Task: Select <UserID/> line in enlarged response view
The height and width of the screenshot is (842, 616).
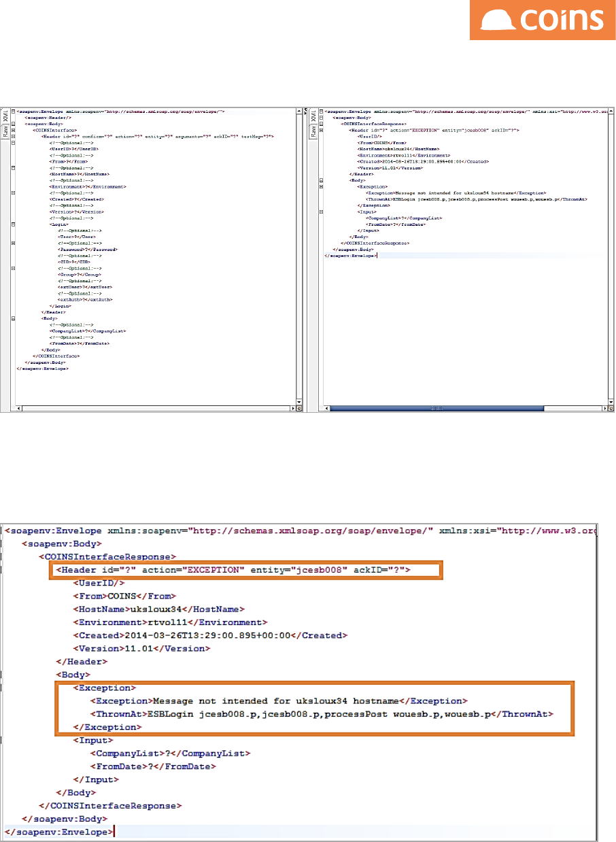Action: [99, 584]
